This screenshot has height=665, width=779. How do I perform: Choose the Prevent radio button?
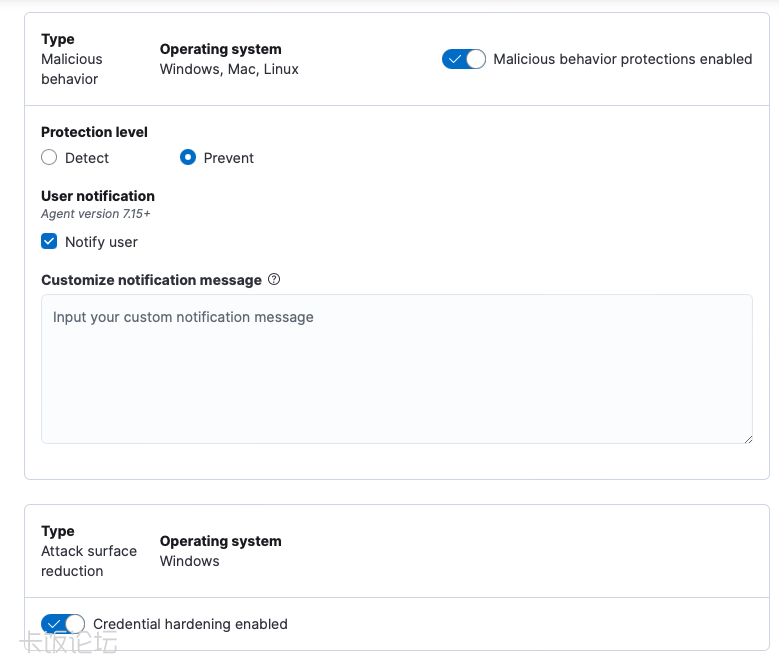[x=187, y=158]
